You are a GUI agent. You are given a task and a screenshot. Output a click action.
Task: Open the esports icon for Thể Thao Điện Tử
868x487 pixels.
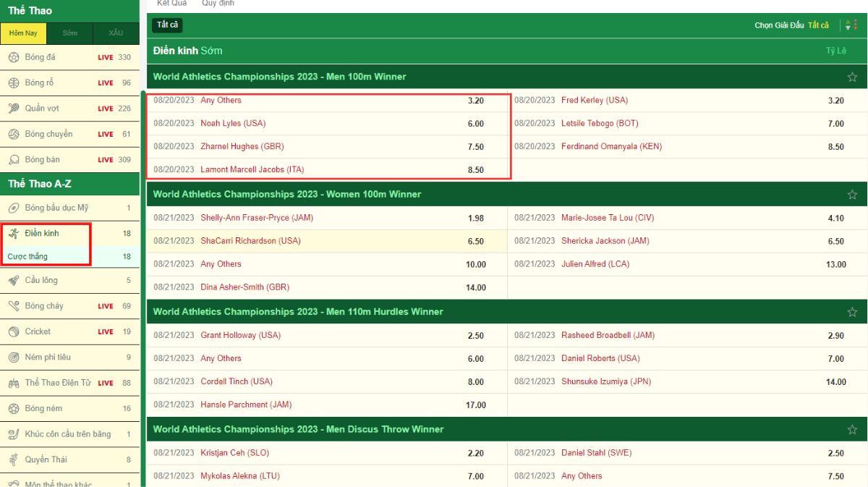click(x=13, y=383)
